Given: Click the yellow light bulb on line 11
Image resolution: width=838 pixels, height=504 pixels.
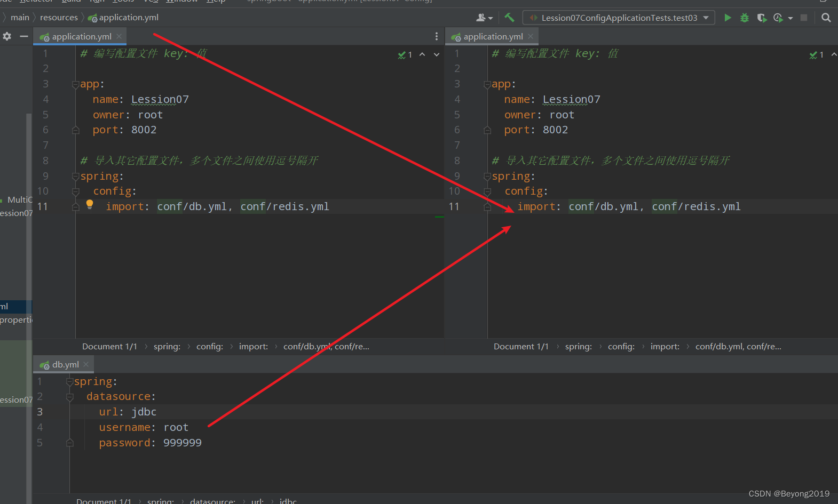Looking at the screenshot, I should (90, 204).
